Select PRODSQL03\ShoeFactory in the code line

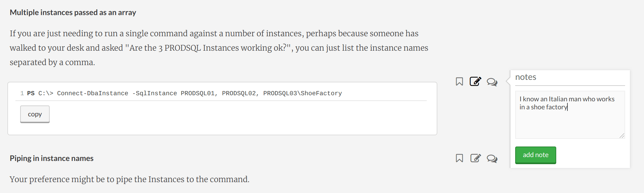pyautogui.click(x=302, y=93)
